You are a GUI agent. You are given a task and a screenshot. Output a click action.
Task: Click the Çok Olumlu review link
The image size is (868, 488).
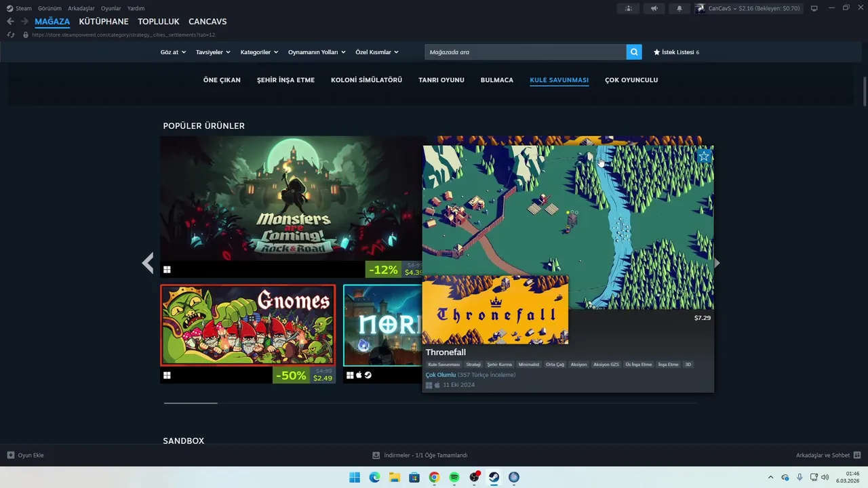pos(441,375)
